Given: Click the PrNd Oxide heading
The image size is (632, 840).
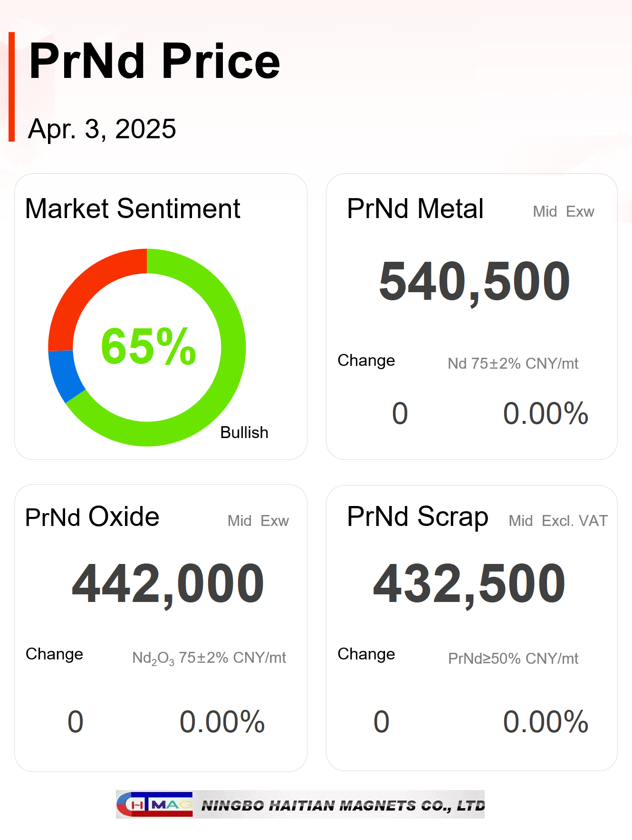Looking at the screenshot, I should [92, 517].
